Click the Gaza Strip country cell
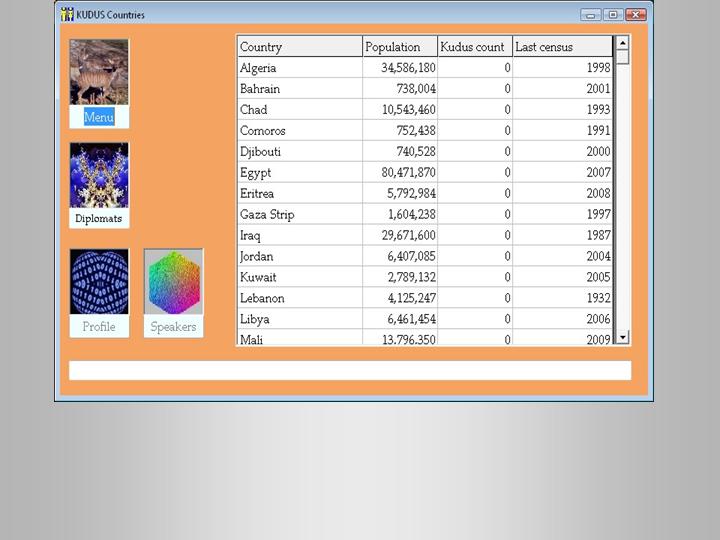This screenshot has width=720, height=540. coord(299,214)
